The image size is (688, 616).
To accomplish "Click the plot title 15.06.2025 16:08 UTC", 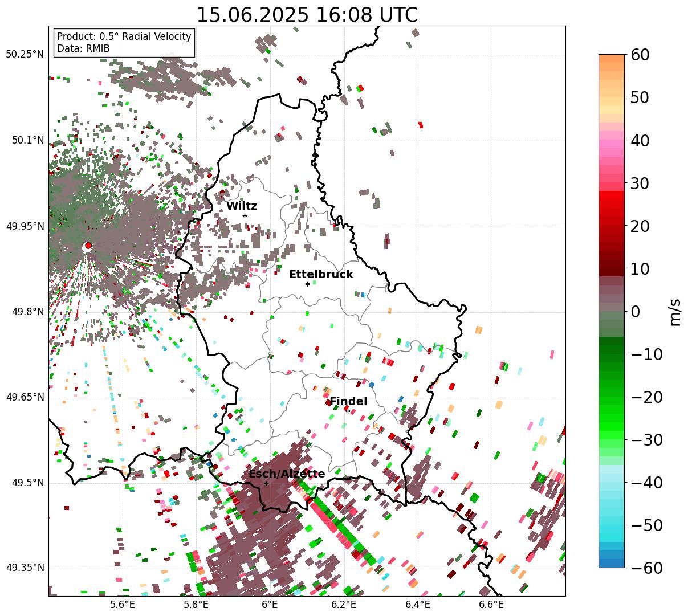I will [307, 15].
